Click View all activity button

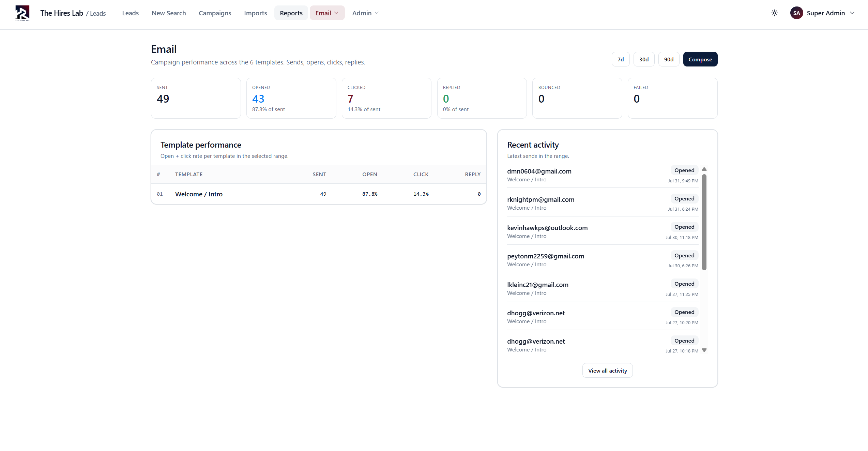tap(607, 371)
